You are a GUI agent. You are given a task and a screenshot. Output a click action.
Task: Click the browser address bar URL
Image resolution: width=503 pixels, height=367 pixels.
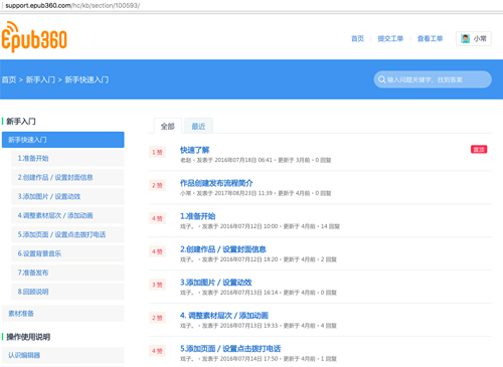click(73, 6)
